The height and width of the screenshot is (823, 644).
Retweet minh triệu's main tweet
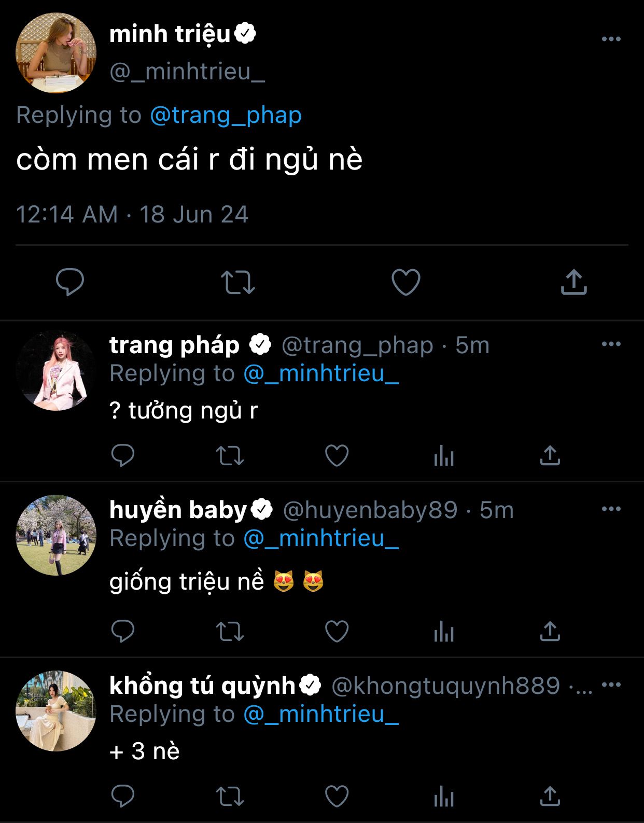238,282
